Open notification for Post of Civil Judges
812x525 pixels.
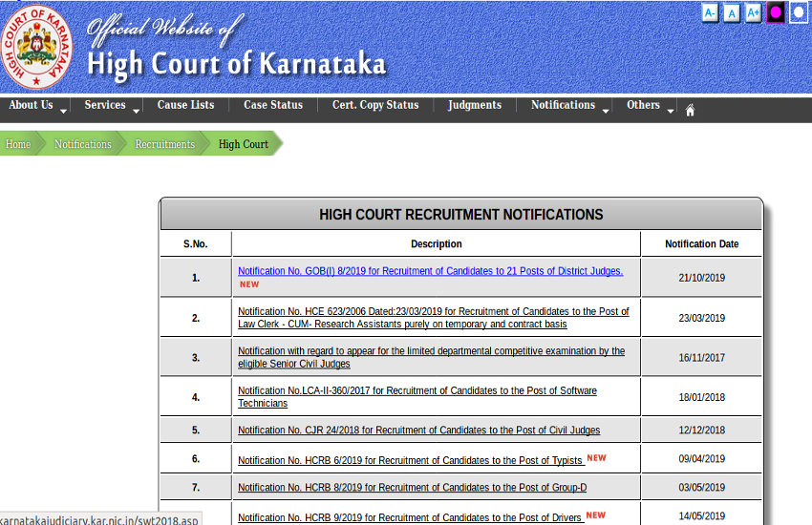pyautogui.click(x=418, y=430)
